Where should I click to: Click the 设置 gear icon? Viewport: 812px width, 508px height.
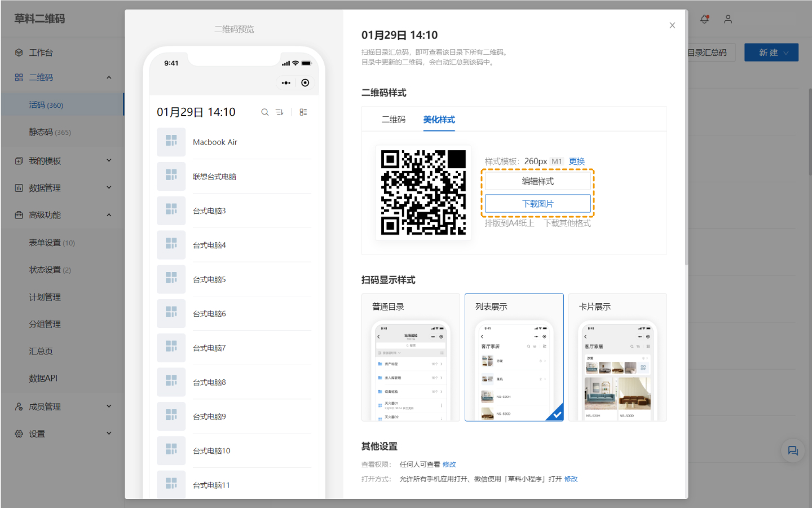point(19,433)
